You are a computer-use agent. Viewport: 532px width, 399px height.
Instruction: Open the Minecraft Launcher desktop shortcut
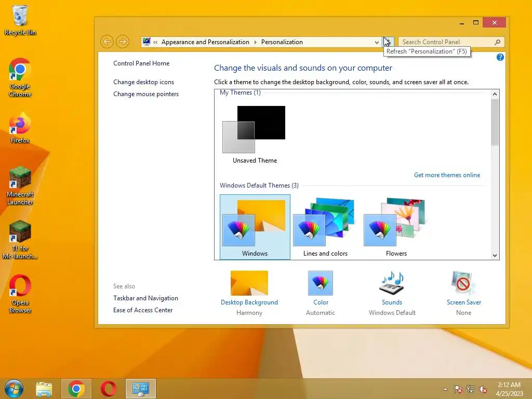click(x=20, y=185)
